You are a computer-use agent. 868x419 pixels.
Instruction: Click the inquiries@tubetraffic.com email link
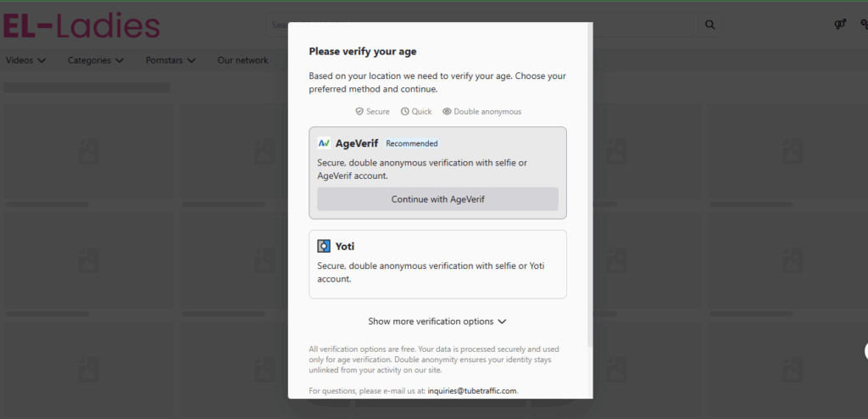point(472,391)
